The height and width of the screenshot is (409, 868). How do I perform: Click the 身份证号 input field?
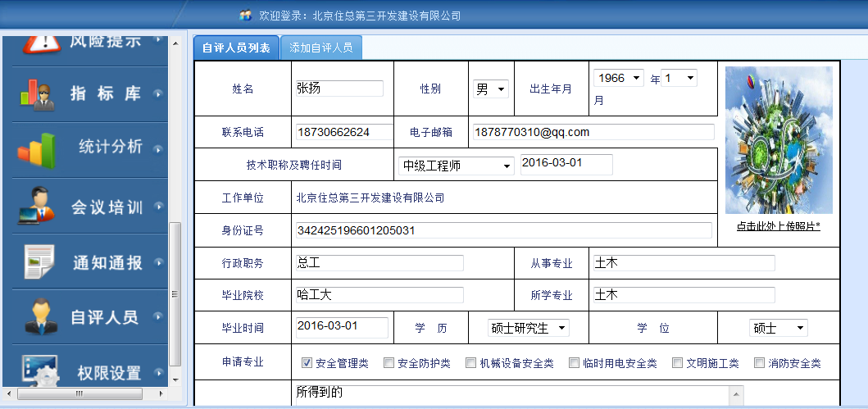pyautogui.click(x=503, y=230)
